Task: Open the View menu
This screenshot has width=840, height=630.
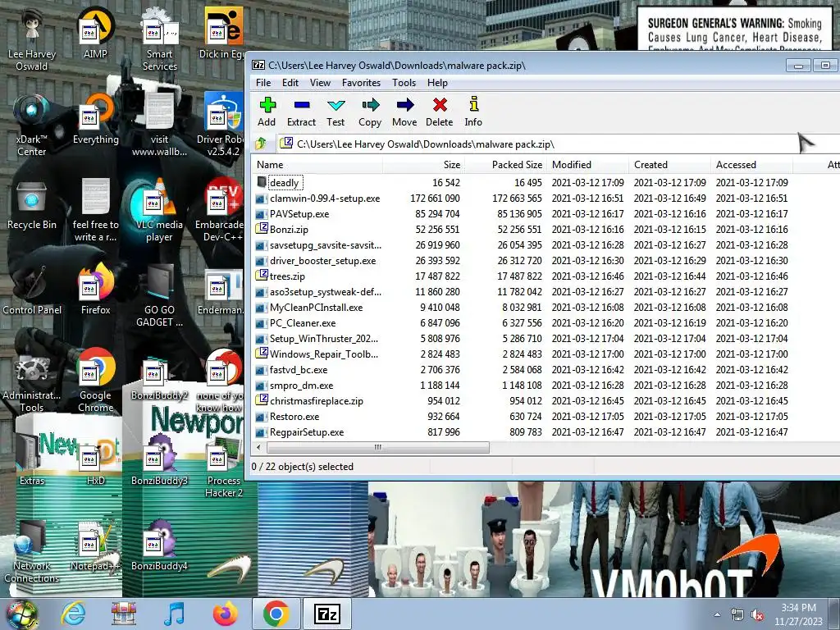Action: pyautogui.click(x=320, y=83)
